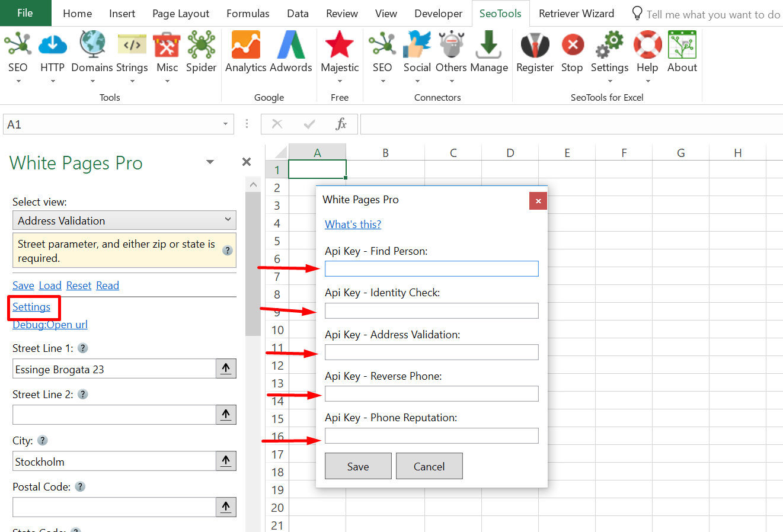Open Google Analytics connector
Viewport: 783px width, 532px height.
click(246, 45)
